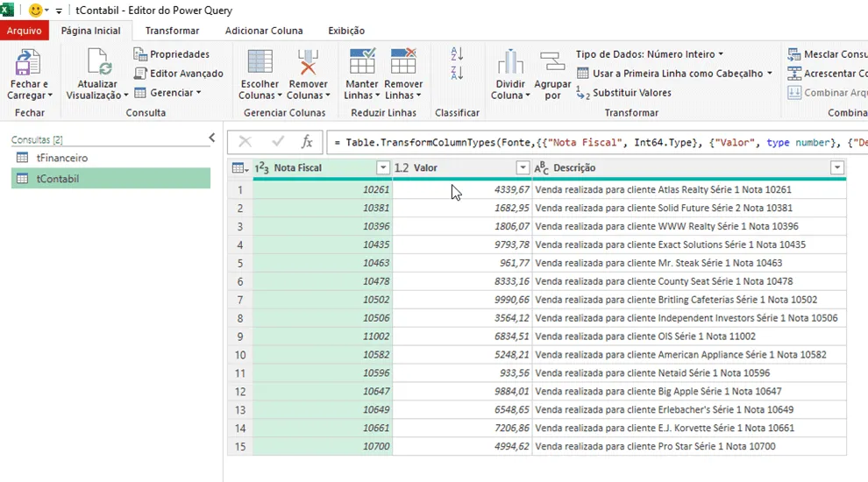Switch to the Transformar tab
The height and width of the screenshot is (482, 868).
172,31
